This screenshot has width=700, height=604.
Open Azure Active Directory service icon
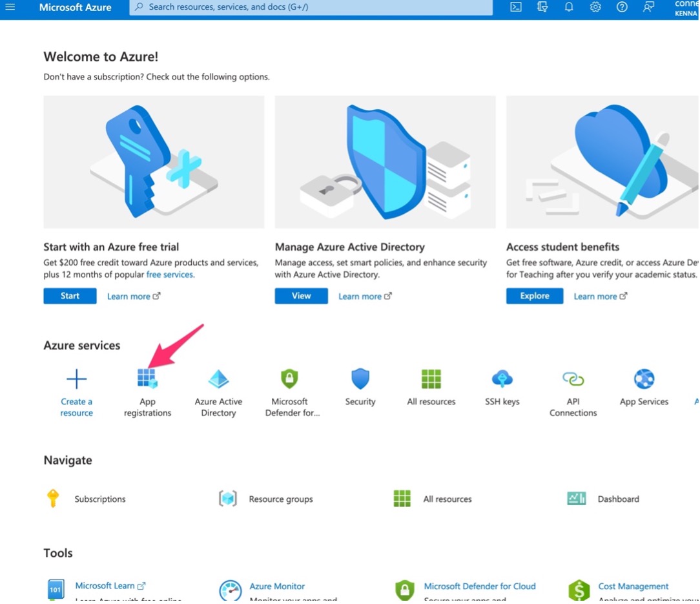pos(218,379)
